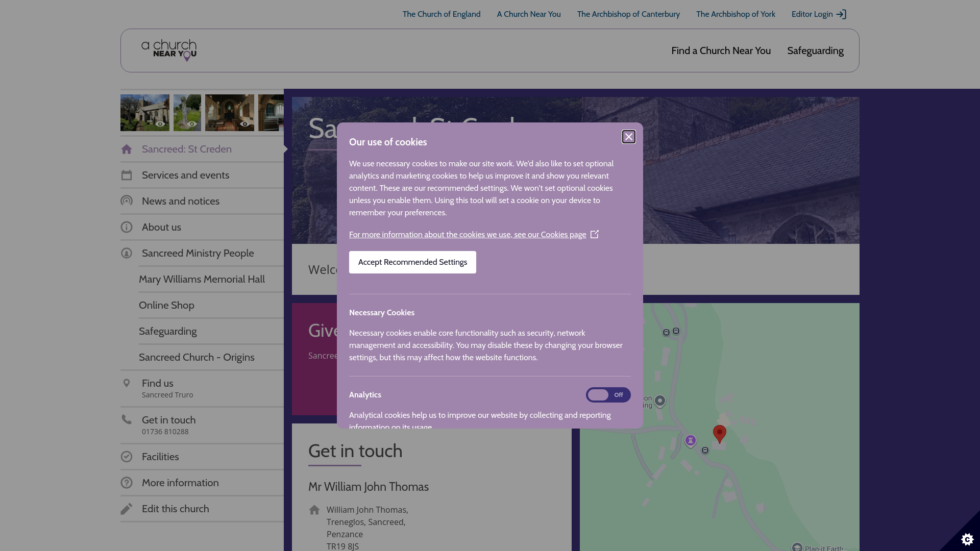The height and width of the screenshot is (551, 980).
Task: Click map pin icon beside Find us
Action: tap(127, 383)
